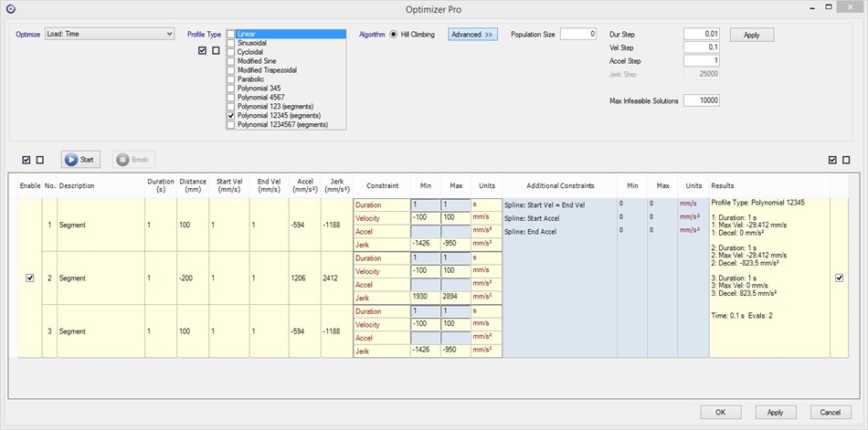
Task: Click the Max Infeasible Solutions field
Action: 701,100
